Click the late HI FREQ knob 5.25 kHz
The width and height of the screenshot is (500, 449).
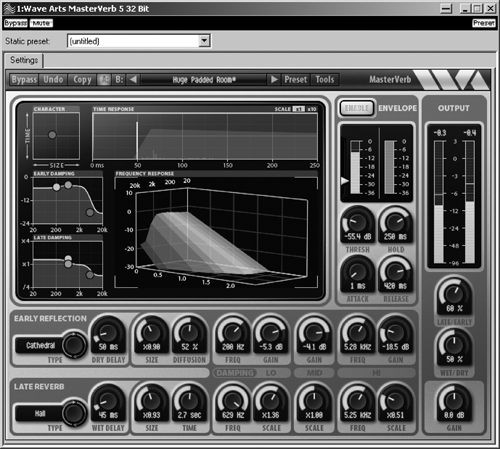pyautogui.click(x=357, y=401)
